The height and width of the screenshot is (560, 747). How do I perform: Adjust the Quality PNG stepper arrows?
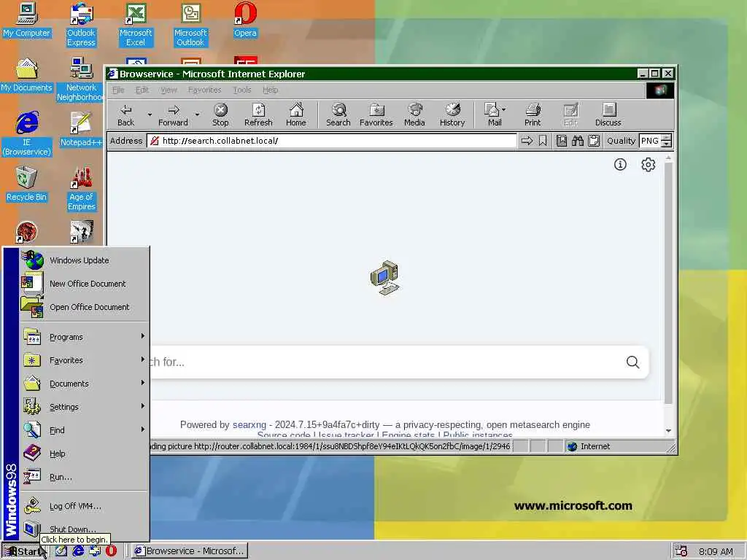[667, 141]
